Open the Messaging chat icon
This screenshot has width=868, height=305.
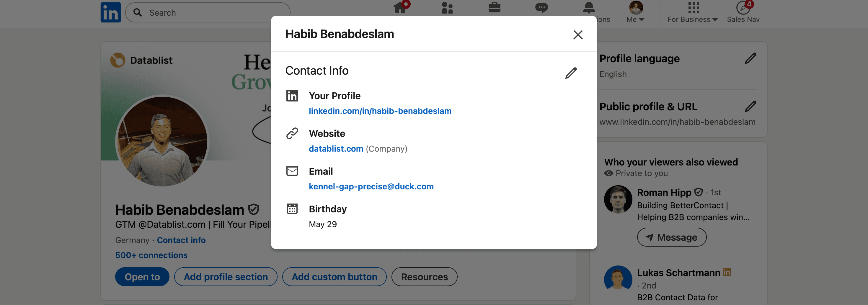(543, 7)
